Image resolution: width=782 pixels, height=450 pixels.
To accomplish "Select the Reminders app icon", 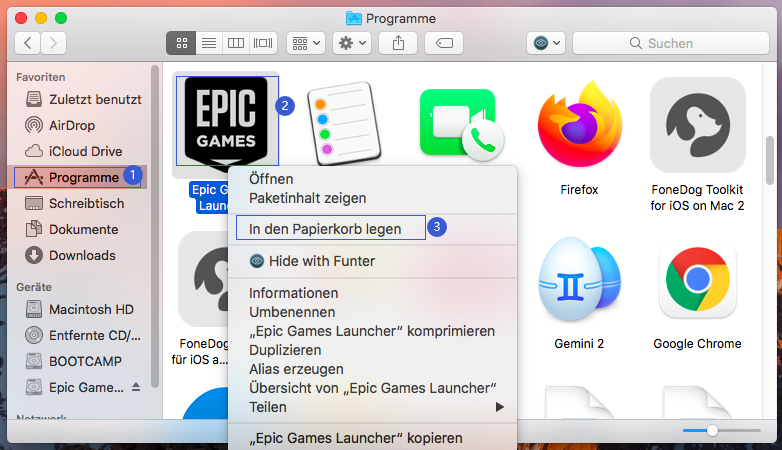I will coord(344,123).
